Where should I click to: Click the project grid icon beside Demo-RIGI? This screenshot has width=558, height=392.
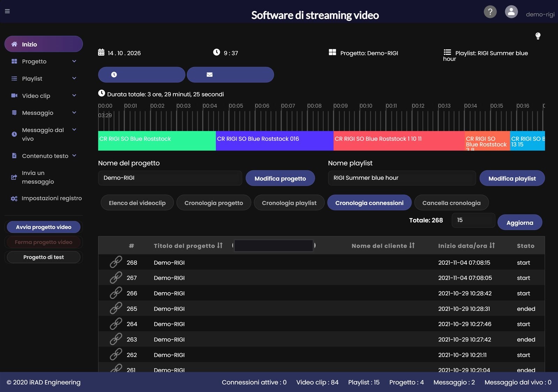tap(332, 52)
